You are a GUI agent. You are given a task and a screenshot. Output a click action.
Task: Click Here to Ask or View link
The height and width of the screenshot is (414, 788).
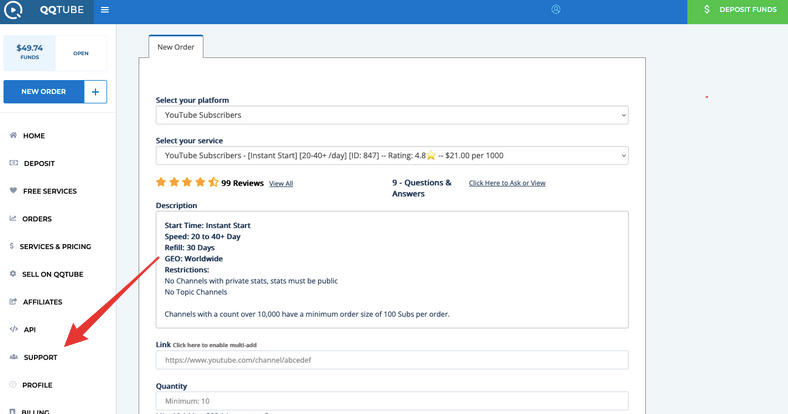coord(507,183)
